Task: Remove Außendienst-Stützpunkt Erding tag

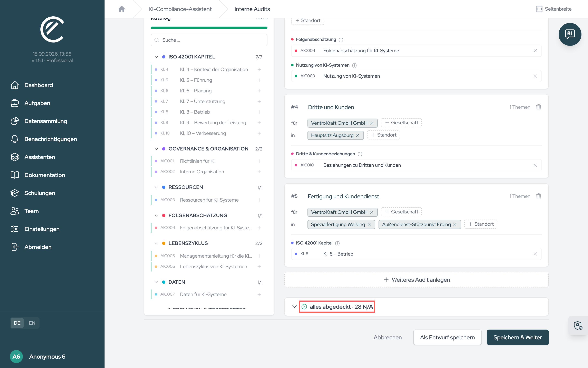Action: pyautogui.click(x=455, y=224)
